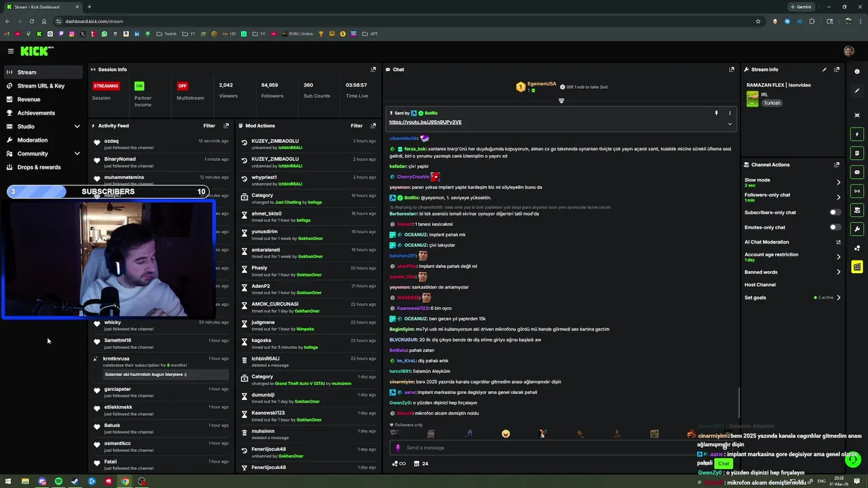The height and width of the screenshot is (488, 868).
Task: Click the Multistream OFF badge
Action: 182,86
